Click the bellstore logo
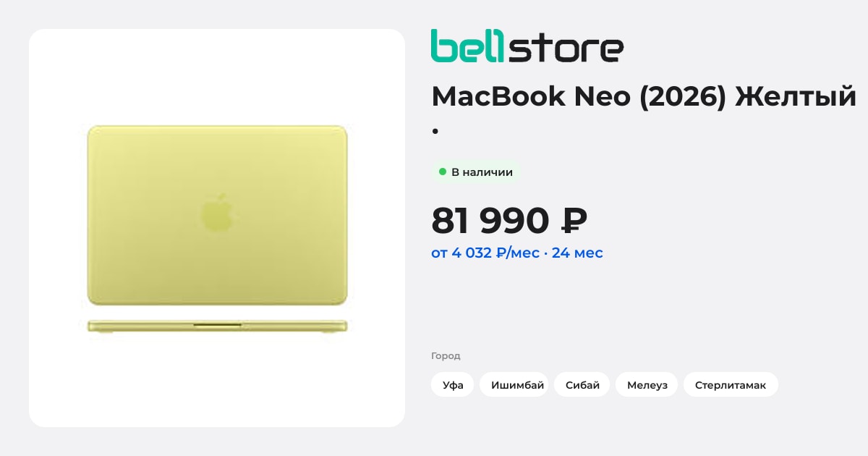This screenshot has width=868, height=456. [527, 46]
